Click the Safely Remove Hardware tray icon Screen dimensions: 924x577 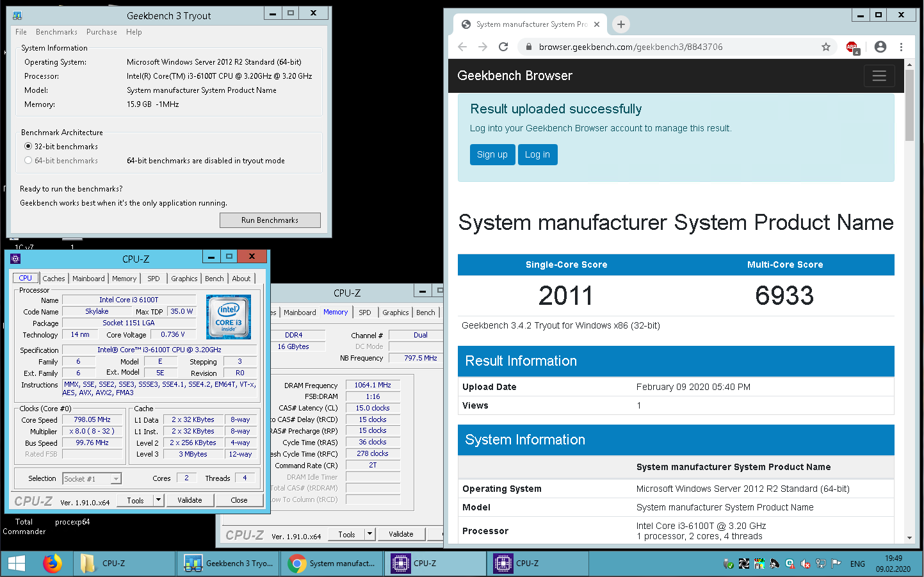[x=727, y=564]
